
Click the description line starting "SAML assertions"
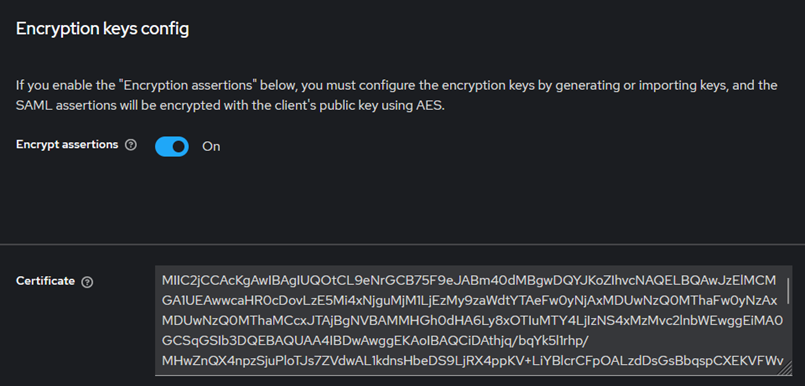pyautogui.click(x=229, y=108)
